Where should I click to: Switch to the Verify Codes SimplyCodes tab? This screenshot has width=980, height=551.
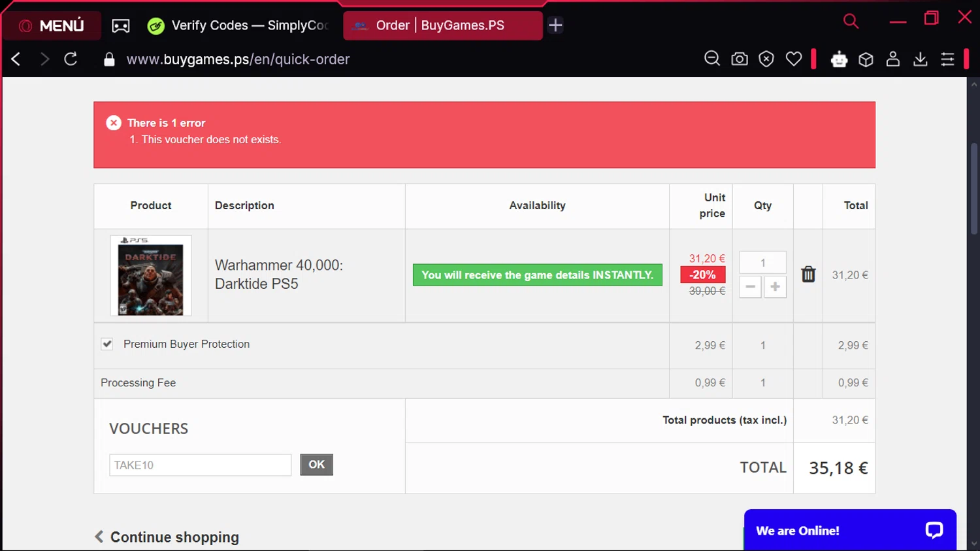click(x=238, y=25)
